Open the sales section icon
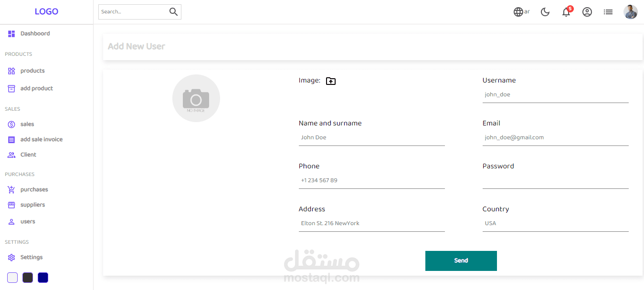The height and width of the screenshot is (290, 644). [11, 124]
